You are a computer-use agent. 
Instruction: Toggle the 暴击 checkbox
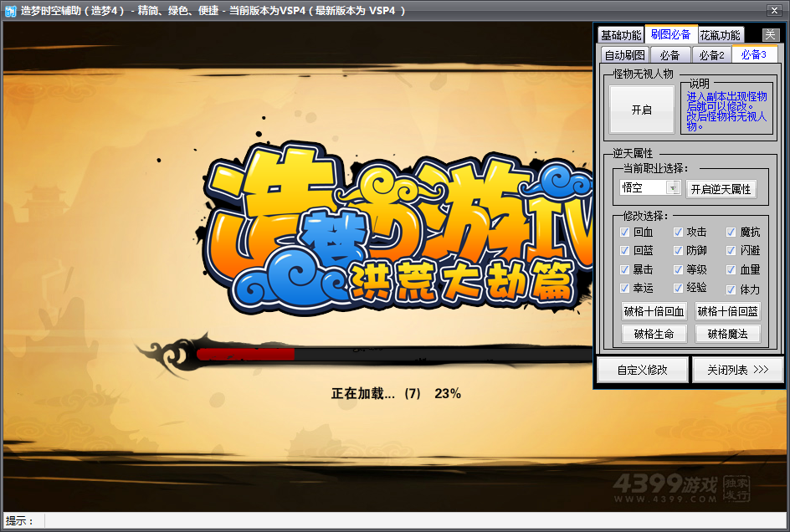click(x=624, y=269)
